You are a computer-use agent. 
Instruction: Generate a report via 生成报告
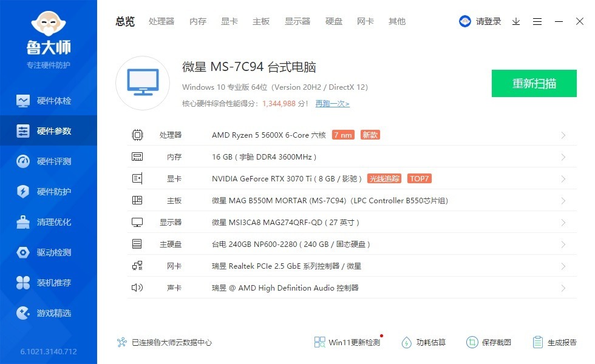pyautogui.click(x=555, y=342)
